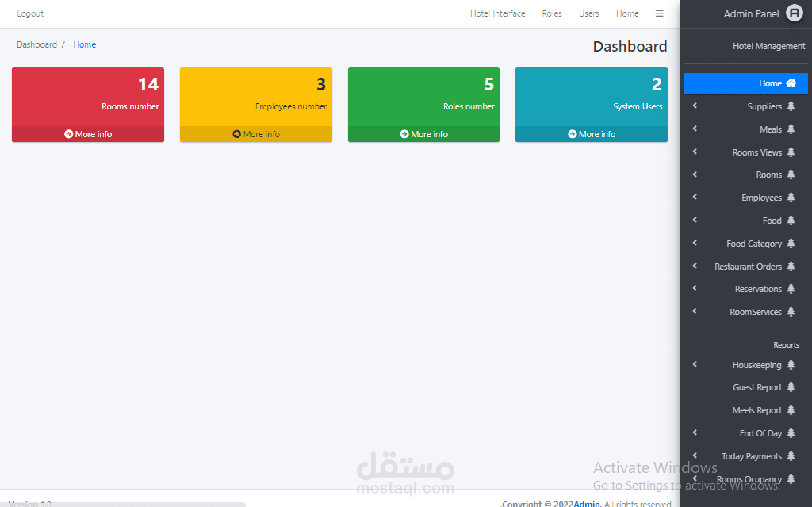Expand the Restaurant Orders menu chevron
812x507 pixels.
695,266
